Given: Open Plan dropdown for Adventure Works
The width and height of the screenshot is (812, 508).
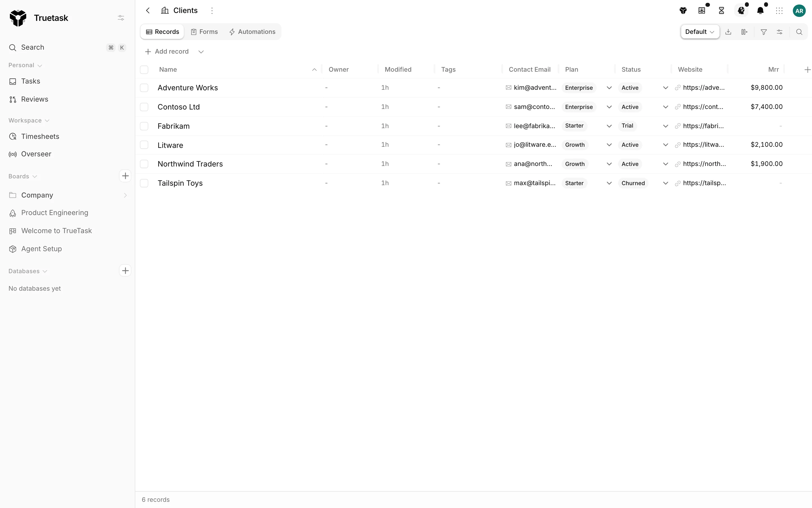Looking at the screenshot, I should 609,88.
